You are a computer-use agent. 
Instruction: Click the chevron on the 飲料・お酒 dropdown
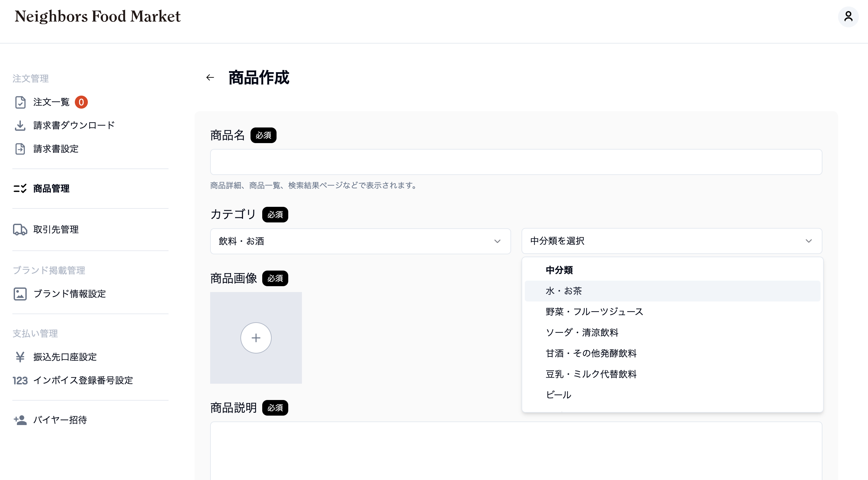point(497,241)
